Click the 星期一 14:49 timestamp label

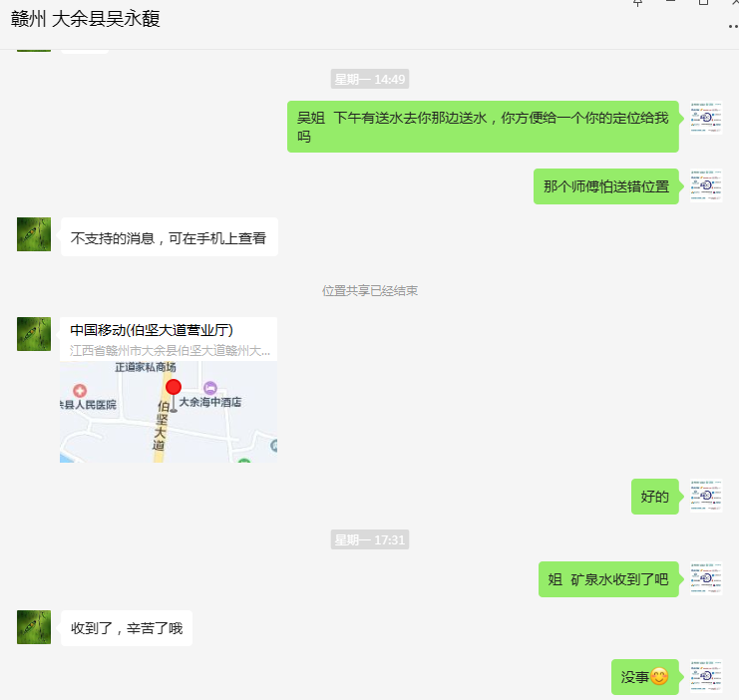[370, 79]
